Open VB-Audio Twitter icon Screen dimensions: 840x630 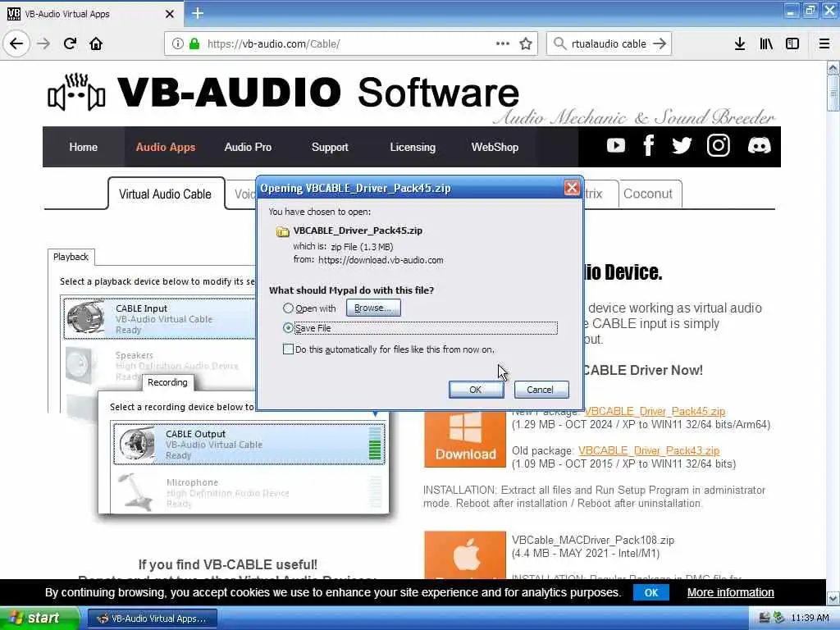click(682, 146)
